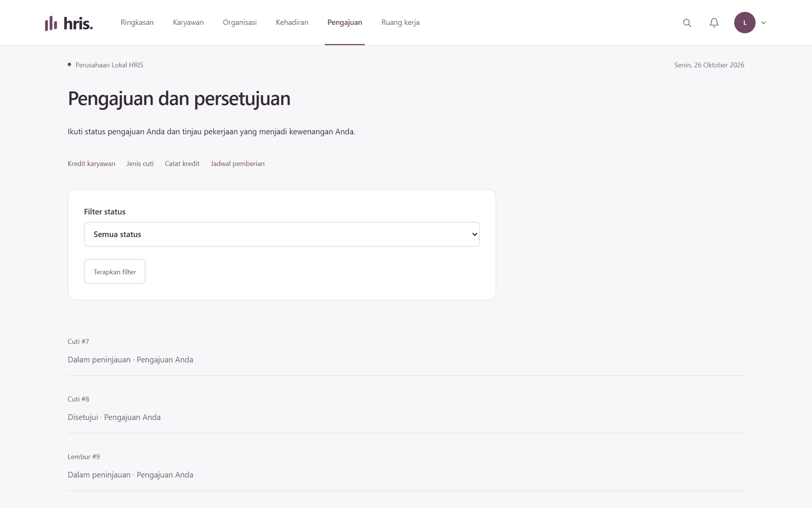Image resolution: width=812 pixels, height=508 pixels.
Task: Open the search icon
Action: pos(687,23)
